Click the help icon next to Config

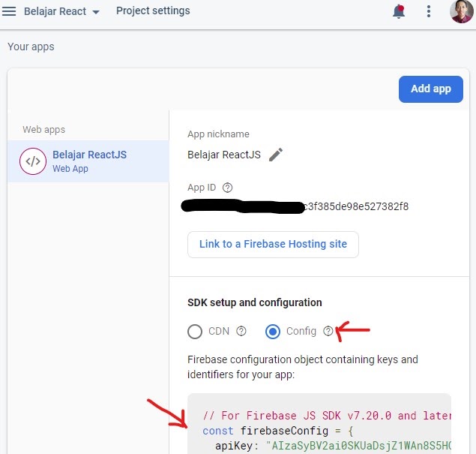point(328,331)
